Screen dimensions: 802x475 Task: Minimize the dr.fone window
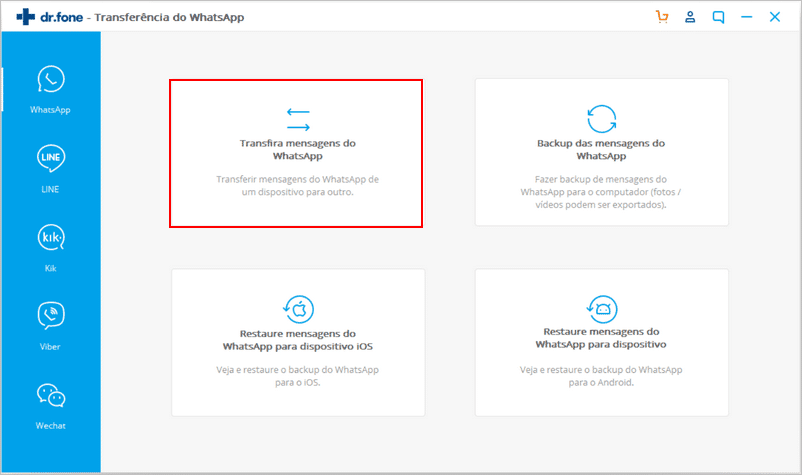[746, 17]
